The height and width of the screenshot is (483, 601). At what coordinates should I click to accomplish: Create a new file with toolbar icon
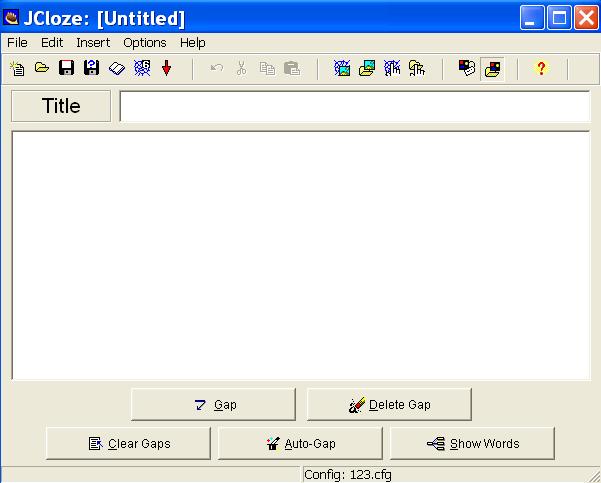pos(17,69)
